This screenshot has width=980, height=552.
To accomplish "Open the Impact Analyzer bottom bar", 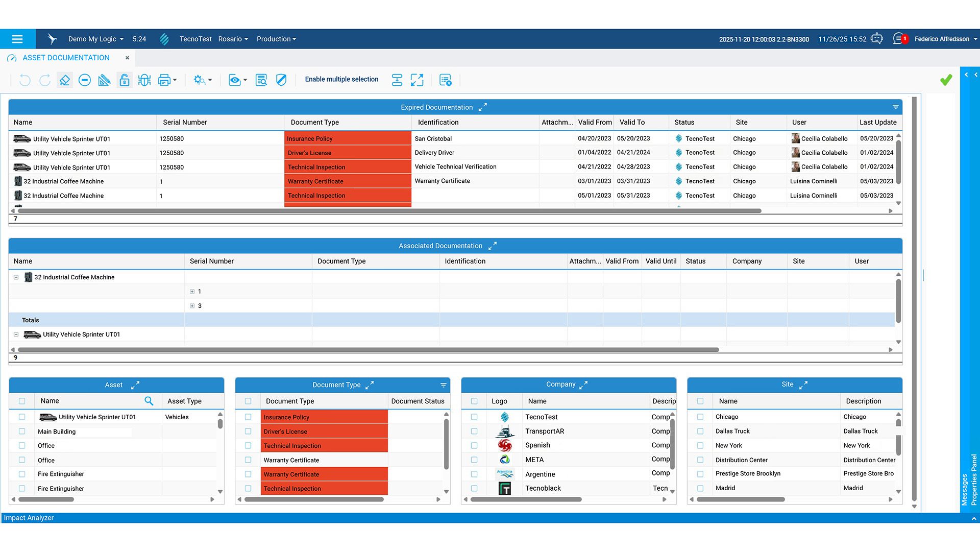I will click(x=29, y=518).
